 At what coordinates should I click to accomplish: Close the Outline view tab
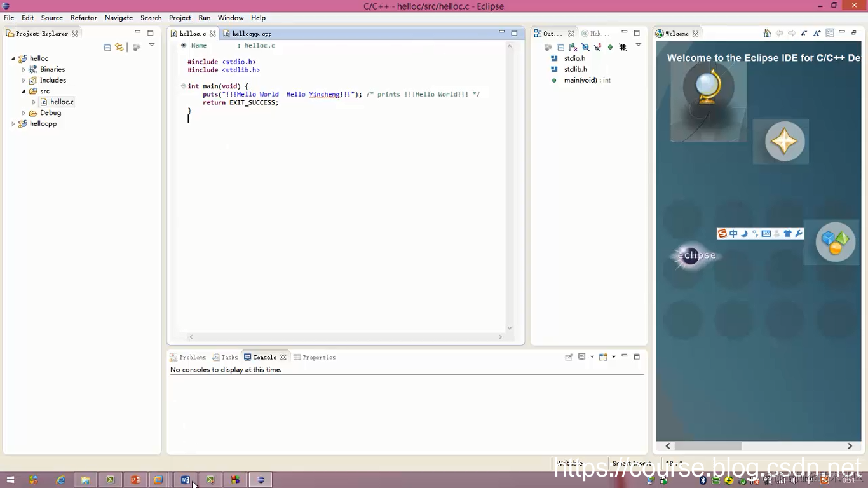[x=571, y=34]
